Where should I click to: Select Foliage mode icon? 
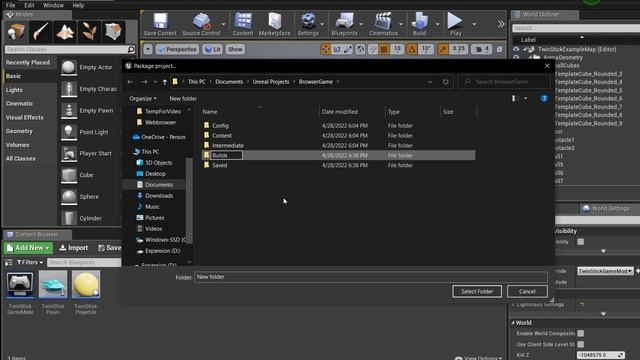89,32
